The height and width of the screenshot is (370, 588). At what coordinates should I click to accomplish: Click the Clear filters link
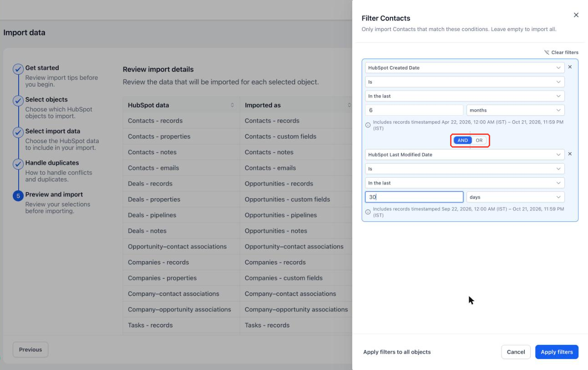tap(561, 52)
